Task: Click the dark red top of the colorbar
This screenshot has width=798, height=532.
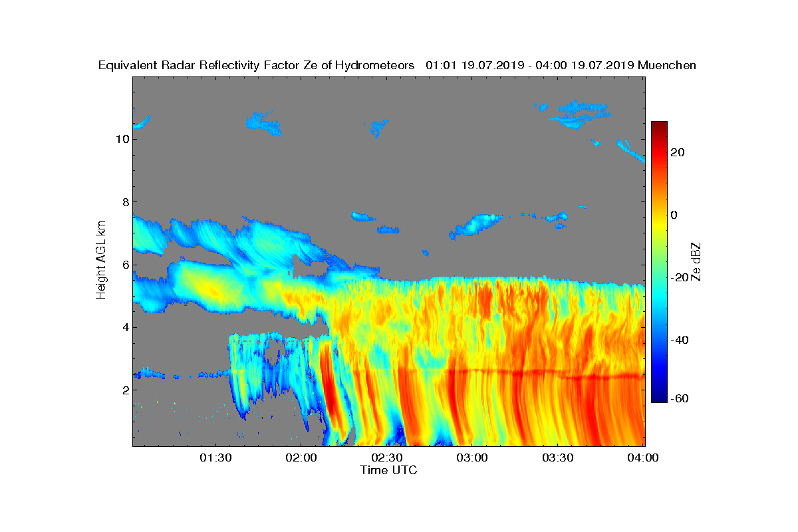Action: pyautogui.click(x=659, y=125)
